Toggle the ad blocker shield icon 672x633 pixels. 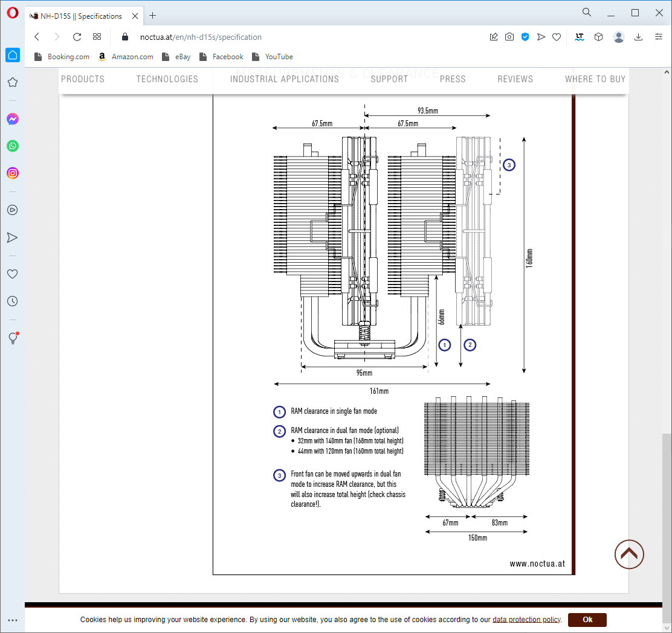[x=525, y=37]
